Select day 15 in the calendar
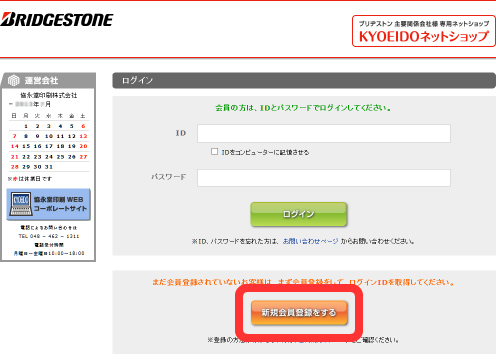 click(x=26, y=146)
